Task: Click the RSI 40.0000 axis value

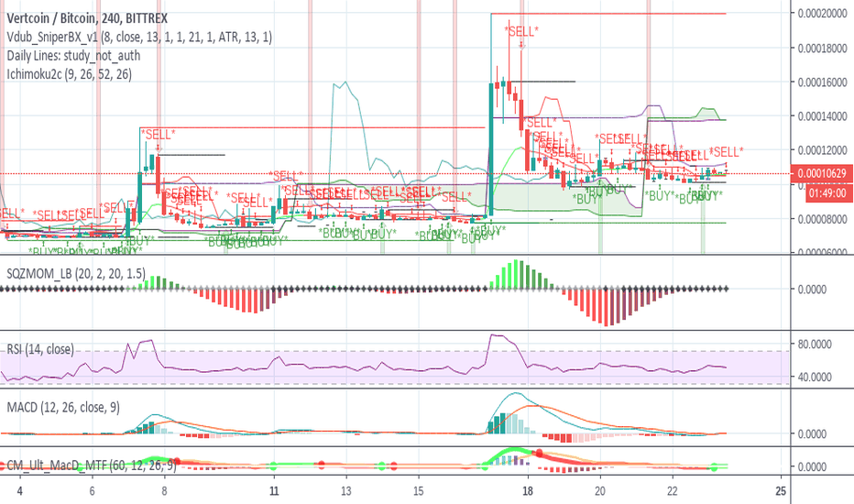Action: click(x=815, y=377)
